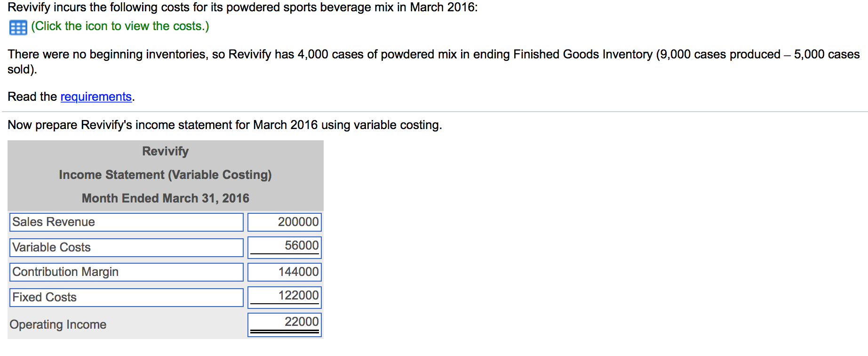Click the double-underlined Operating Income total box
Image resolution: width=868 pixels, height=356 pixels.
click(283, 324)
